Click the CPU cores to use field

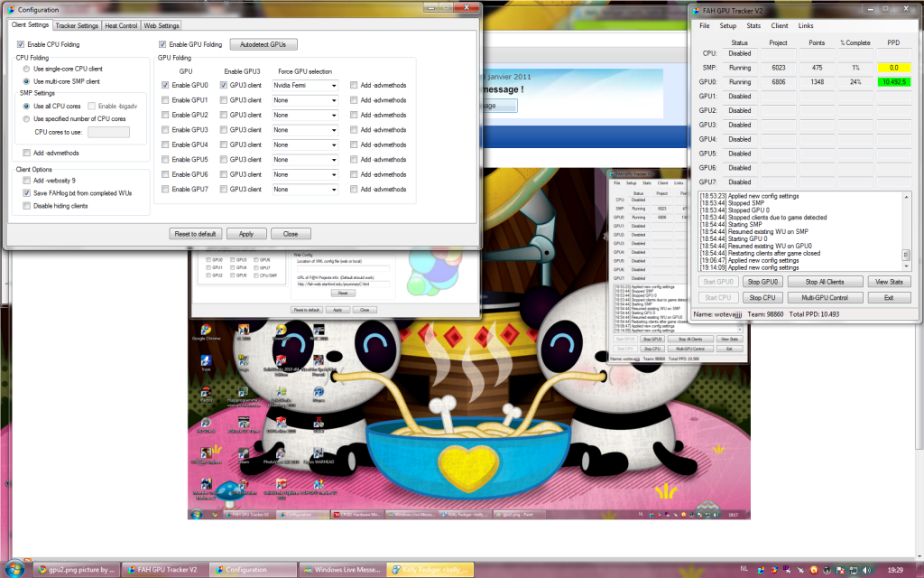coord(108,132)
